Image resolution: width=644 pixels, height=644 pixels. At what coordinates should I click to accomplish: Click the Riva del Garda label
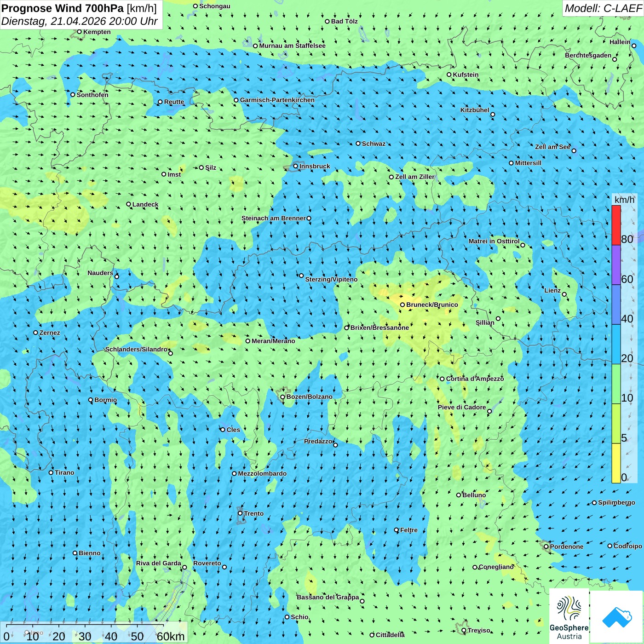pyautogui.click(x=158, y=563)
